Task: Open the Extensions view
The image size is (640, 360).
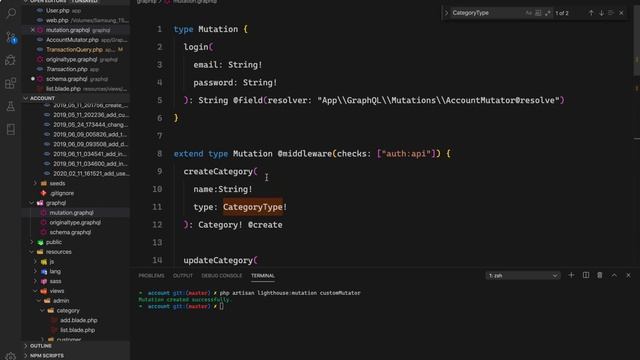Action: pyautogui.click(x=11, y=83)
